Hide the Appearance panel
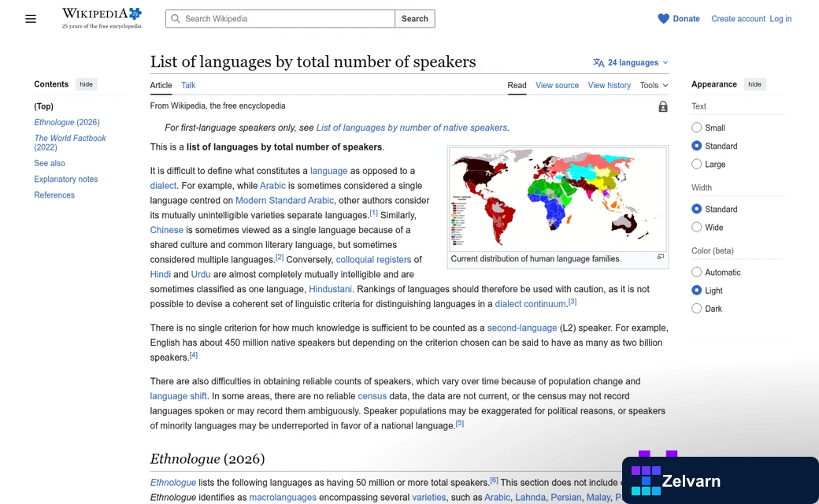This screenshot has height=504, width=819. (754, 84)
